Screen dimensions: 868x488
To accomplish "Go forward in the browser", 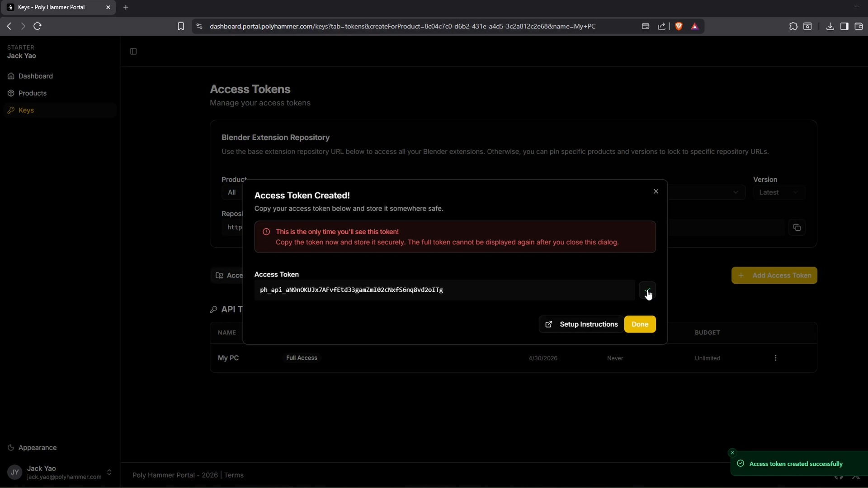I will click(23, 26).
